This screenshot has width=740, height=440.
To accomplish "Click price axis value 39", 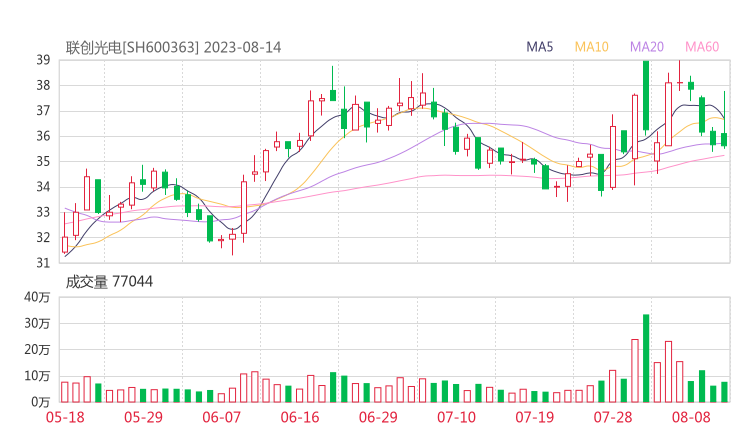I will 43,60.
